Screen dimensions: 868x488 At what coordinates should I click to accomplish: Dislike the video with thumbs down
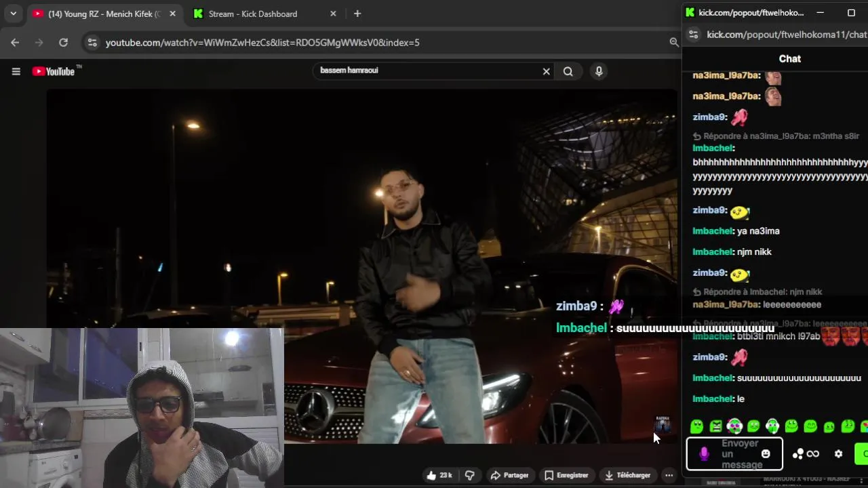pos(469,475)
